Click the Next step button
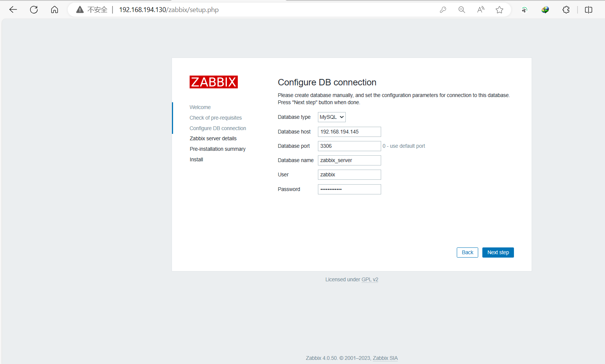 click(498, 252)
